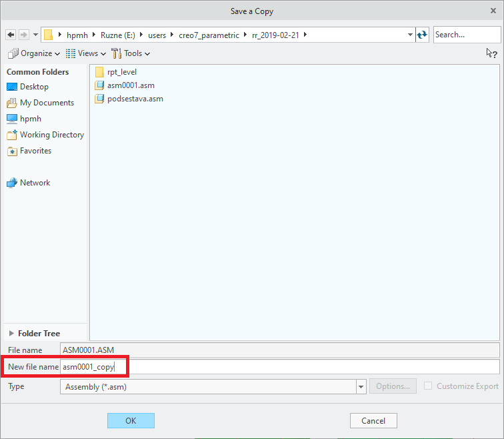Click the Favorites star folder icon
Viewport: 504px width, 439px height.
point(12,151)
